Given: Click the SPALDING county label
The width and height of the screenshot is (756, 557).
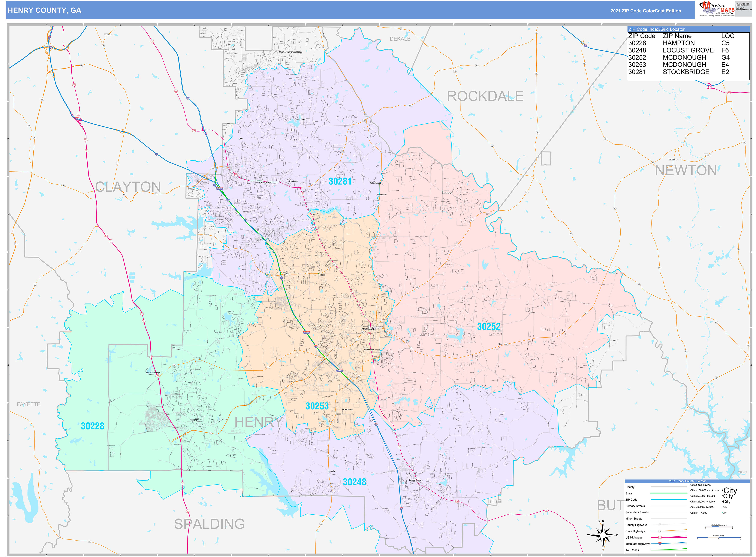Looking at the screenshot, I should click(x=209, y=524).
